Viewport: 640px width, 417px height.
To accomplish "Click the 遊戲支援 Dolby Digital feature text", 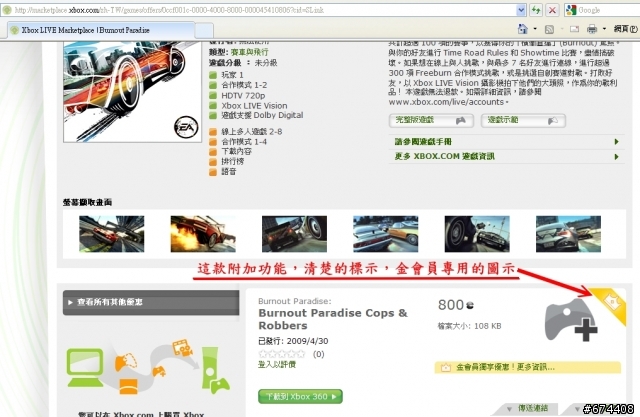I will tap(262, 115).
